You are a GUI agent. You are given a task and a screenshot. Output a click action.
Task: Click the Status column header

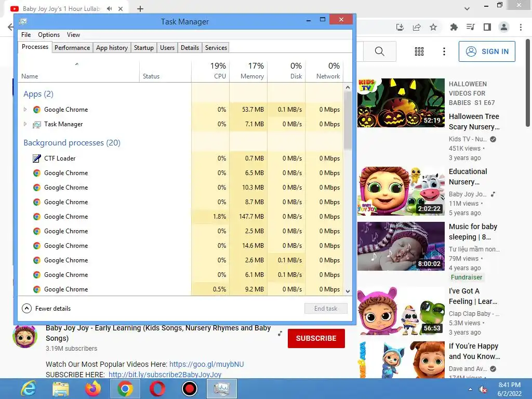[x=166, y=71]
